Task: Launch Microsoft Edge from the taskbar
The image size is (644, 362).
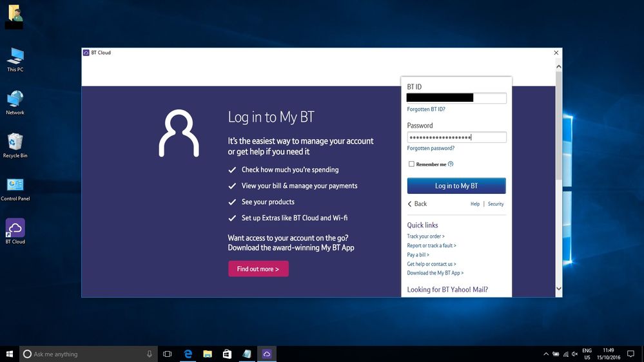Action: tap(188, 354)
